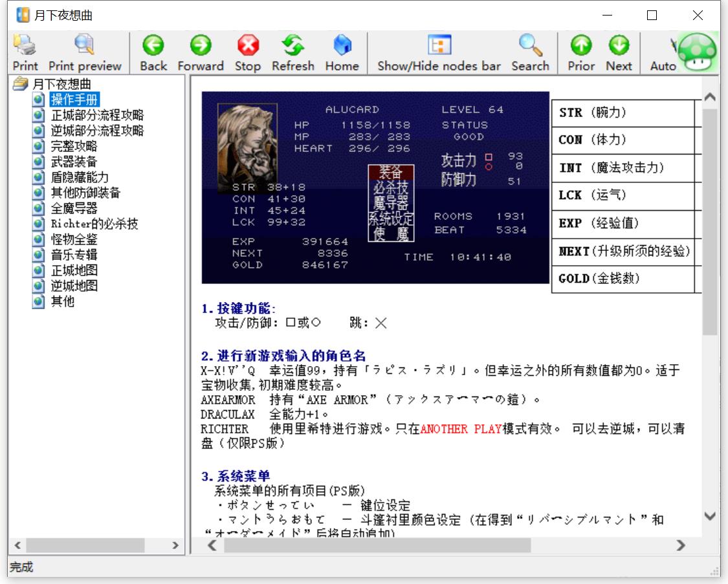
Task: Open the 音乐专辑 topic
Action: 74,255
